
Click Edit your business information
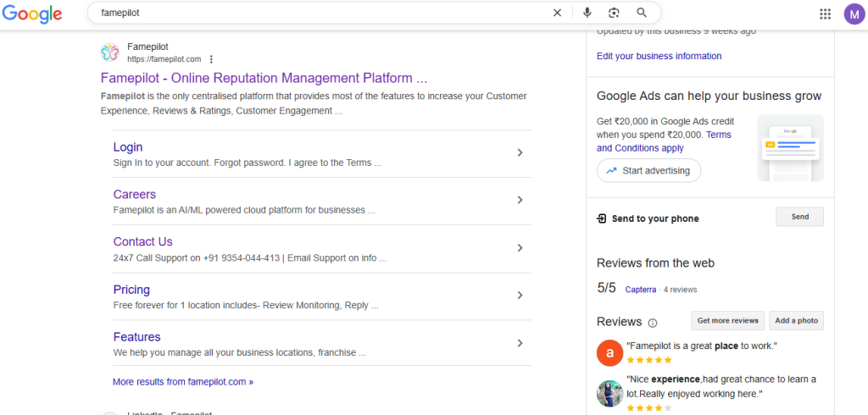(x=659, y=56)
